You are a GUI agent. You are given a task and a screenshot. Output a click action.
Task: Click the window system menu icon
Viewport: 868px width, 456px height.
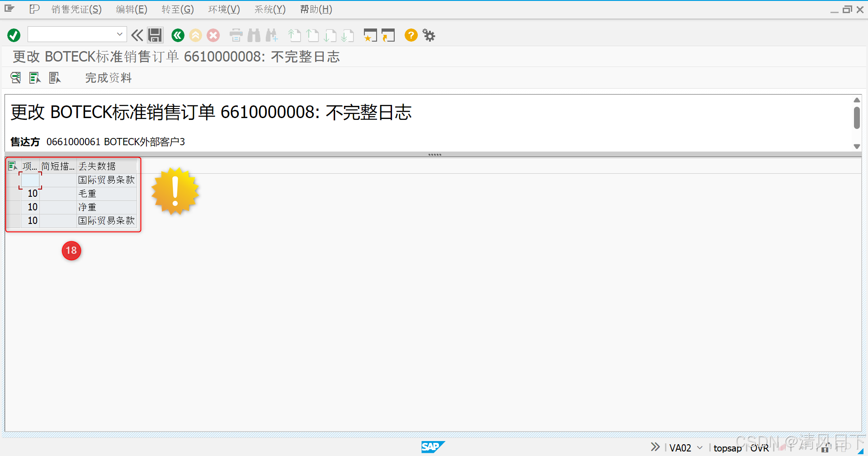[9, 9]
